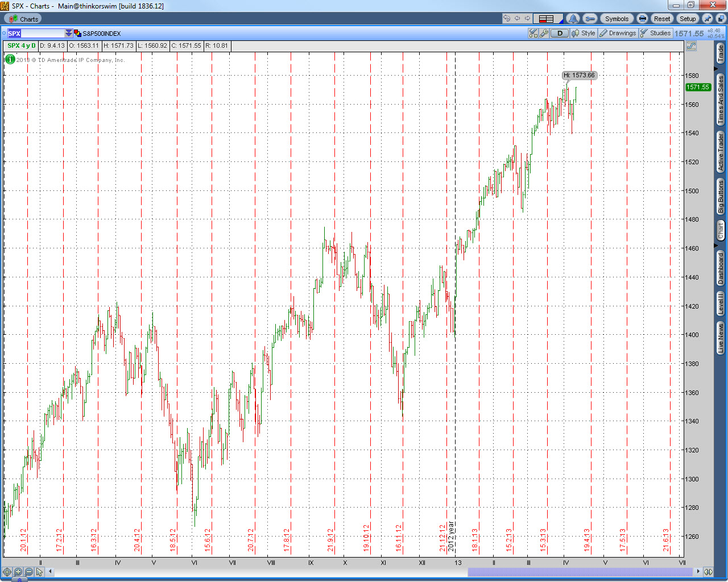The image size is (728, 582).
Task: Open the Active Trader side tab
Action: tap(721, 152)
